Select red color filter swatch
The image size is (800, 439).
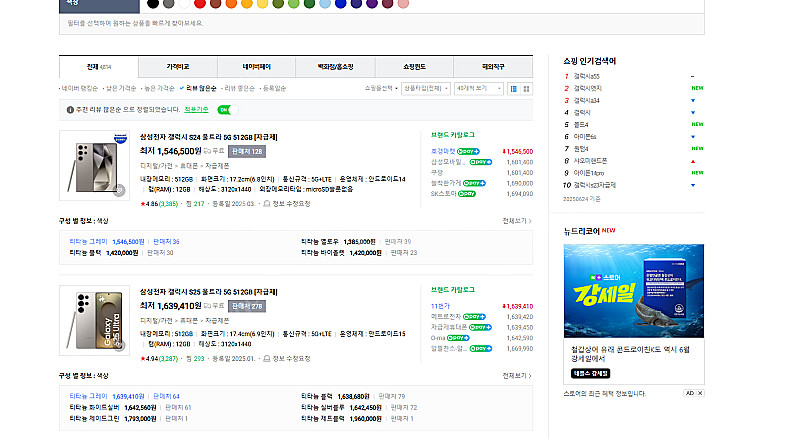coord(199,4)
